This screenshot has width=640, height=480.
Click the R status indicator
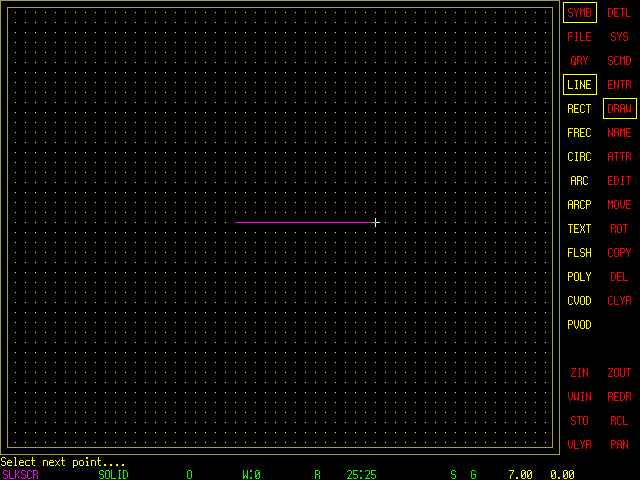317,475
